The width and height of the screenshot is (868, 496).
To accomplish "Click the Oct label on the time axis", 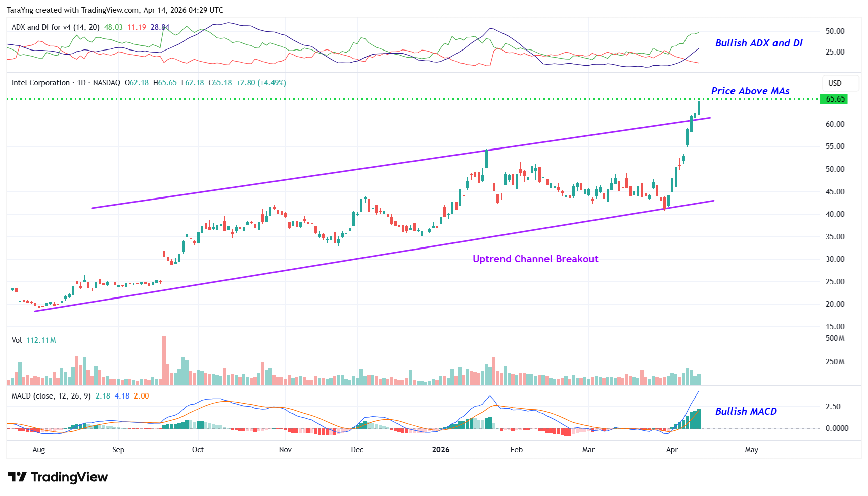I will (198, 450).
